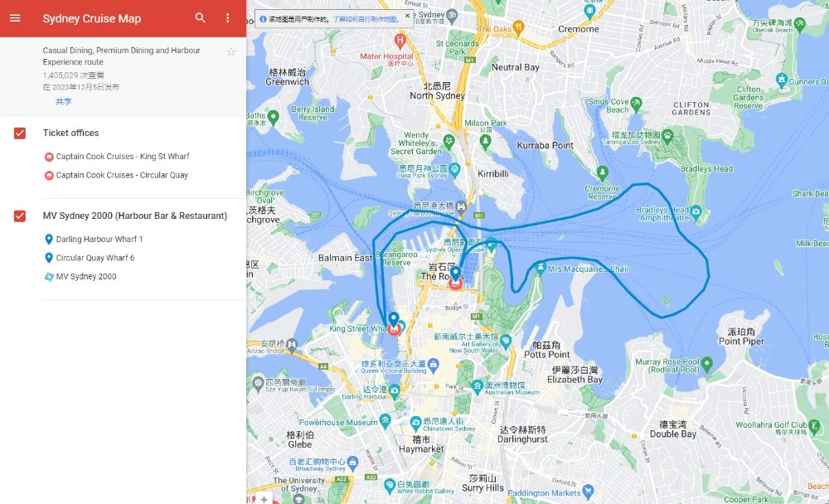Viewport: 829px width, 504px height.
Task: Click the Taronga Zoo marker on the map
Action: click(x=667, y=135)
